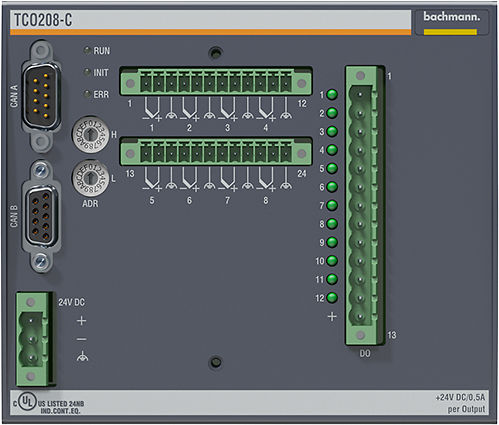
Task: Click the INIT status LED
Action: [87, 72]
